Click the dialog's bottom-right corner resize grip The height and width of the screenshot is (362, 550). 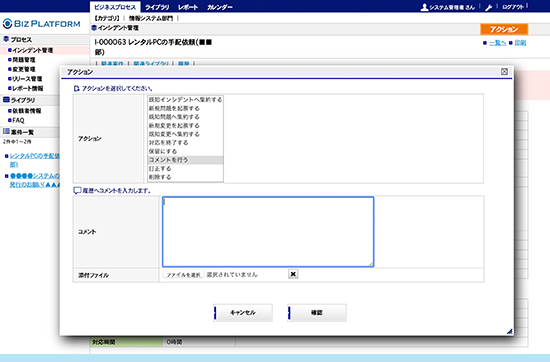(x=509, y=331)
